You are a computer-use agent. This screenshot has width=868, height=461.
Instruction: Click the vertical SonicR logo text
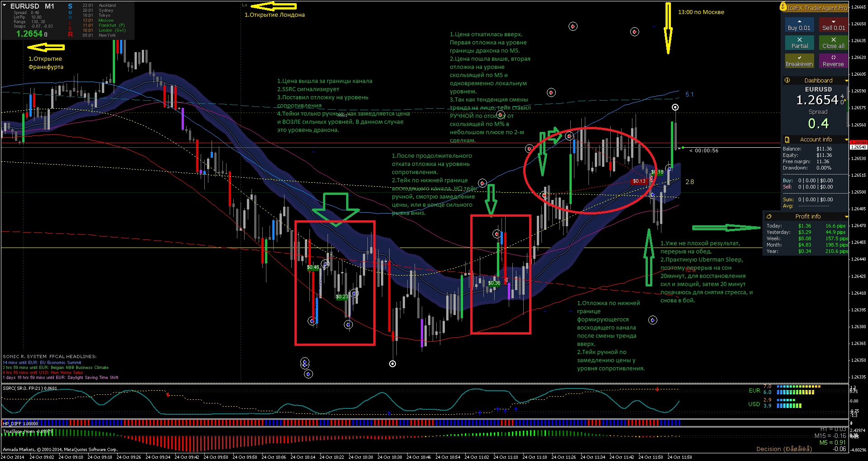tap(70, 20)
